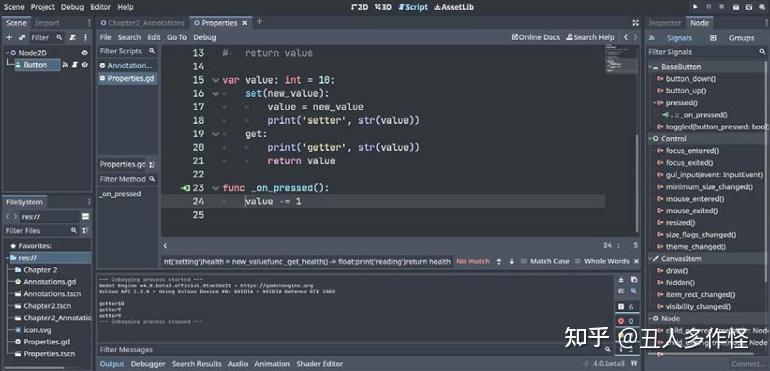The width and height of the screenshot is (770, 371).
Task: Fold the set block at line 16
Action: pyautogui.click(x=215, y=93)
